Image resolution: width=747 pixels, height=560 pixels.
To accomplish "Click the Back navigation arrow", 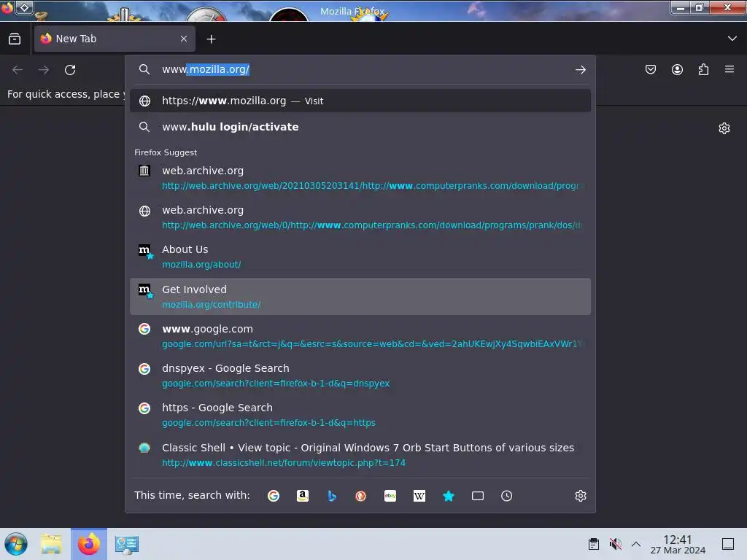I will tap(18, 70).
